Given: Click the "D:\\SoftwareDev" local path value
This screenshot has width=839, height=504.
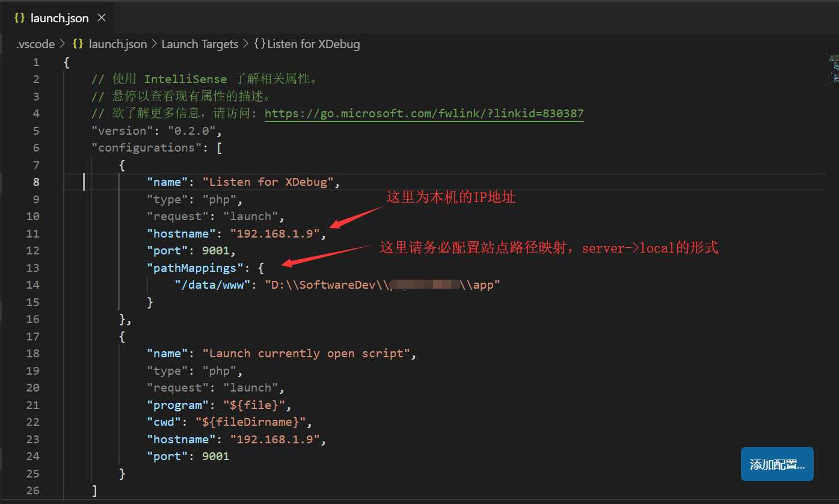Looking at the screenshot, I should (383, 284).
